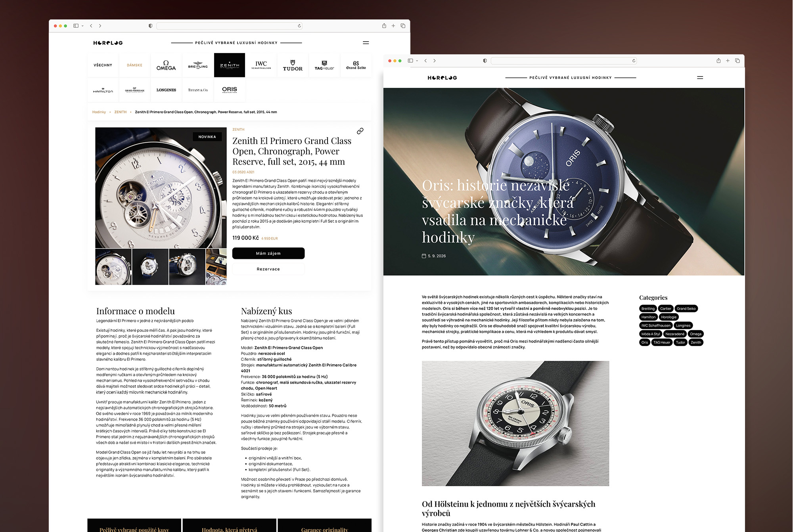Click Mám zájem button
Image resolution: width=793 pixels, height=532 pixels.
(268, 253)
